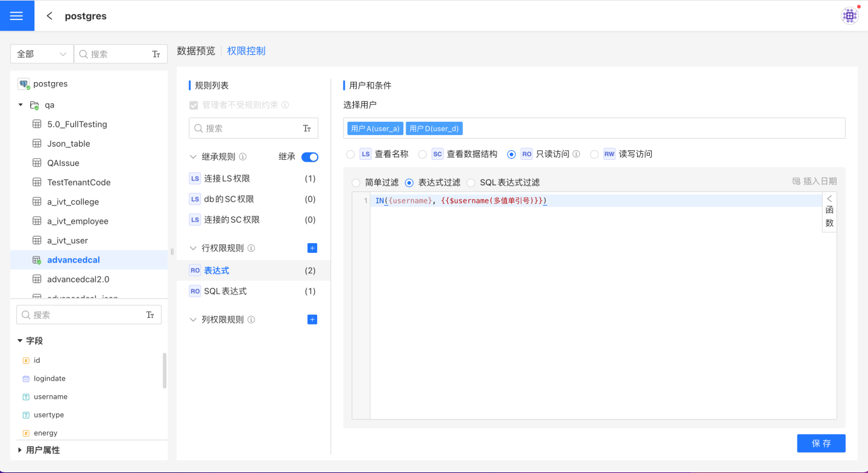
Task: Collapse the qa schema folder
Action: pos(20,105)
